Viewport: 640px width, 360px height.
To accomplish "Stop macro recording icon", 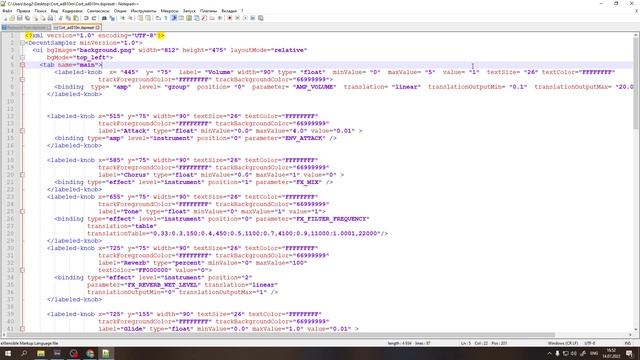I will tap(237, 18).
